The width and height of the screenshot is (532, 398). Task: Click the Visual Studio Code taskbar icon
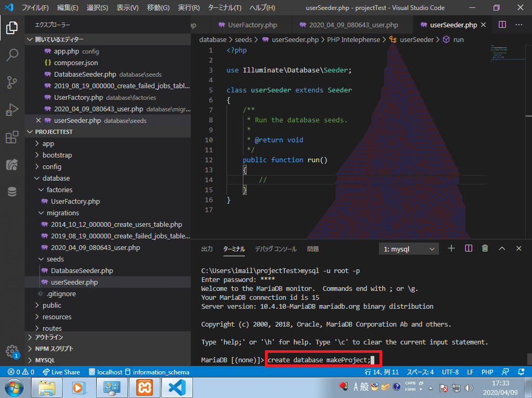177,388
